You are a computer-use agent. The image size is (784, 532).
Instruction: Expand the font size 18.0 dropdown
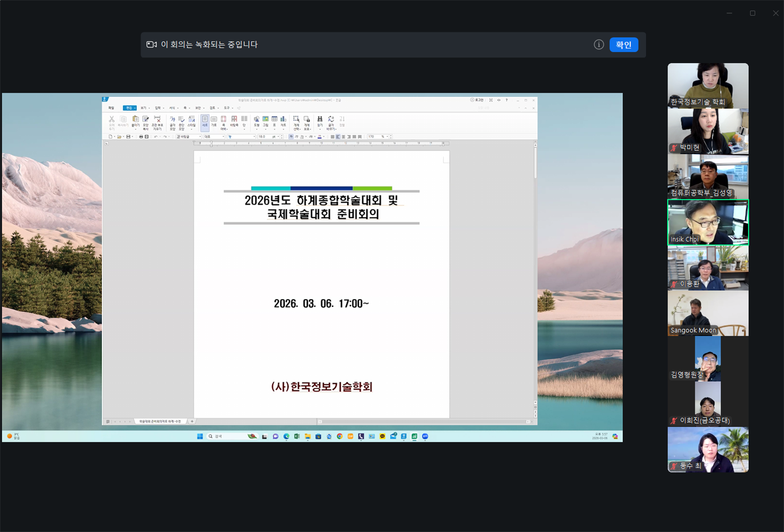(278, 137)
